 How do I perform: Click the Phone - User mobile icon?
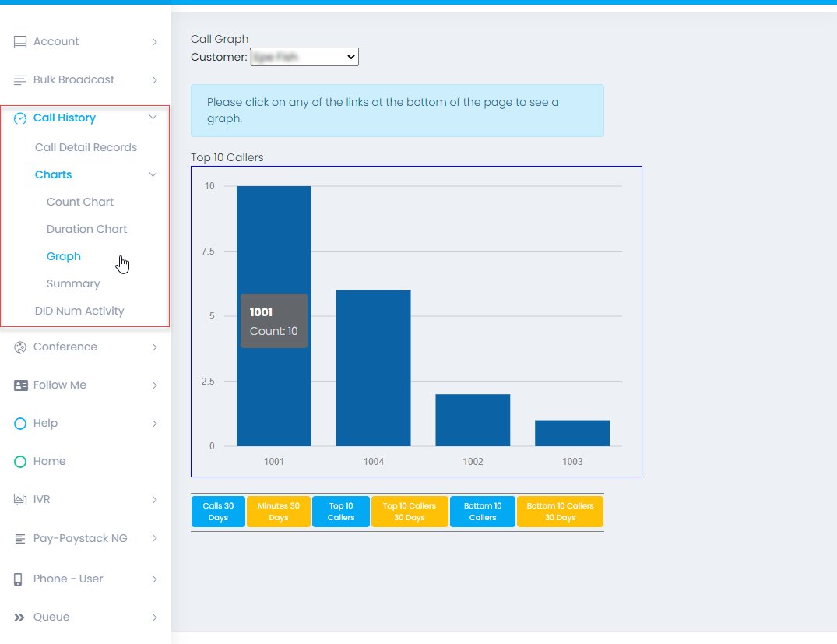click(19, 579)
